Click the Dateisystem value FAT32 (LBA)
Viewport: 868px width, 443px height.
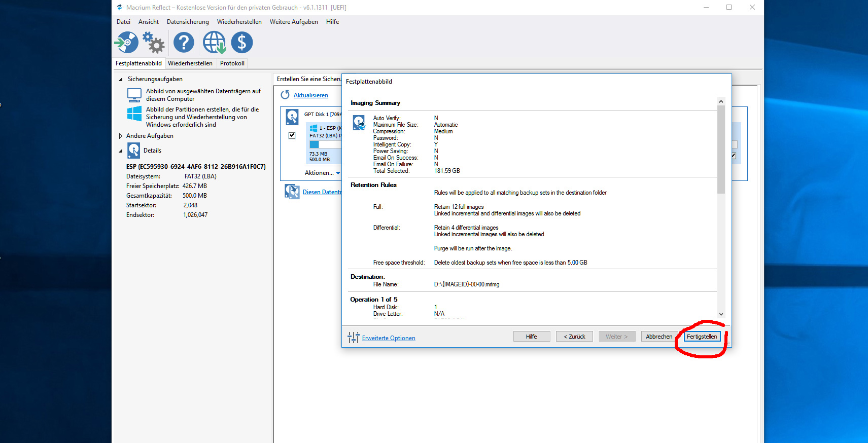click(200, 176)
